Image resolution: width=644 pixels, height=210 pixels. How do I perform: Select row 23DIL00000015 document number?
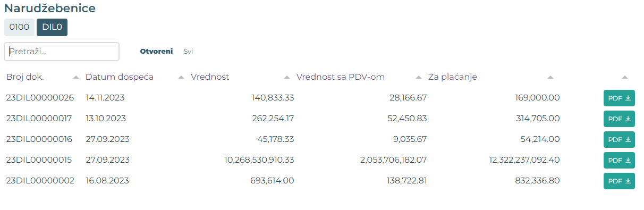tap(39, 159)
